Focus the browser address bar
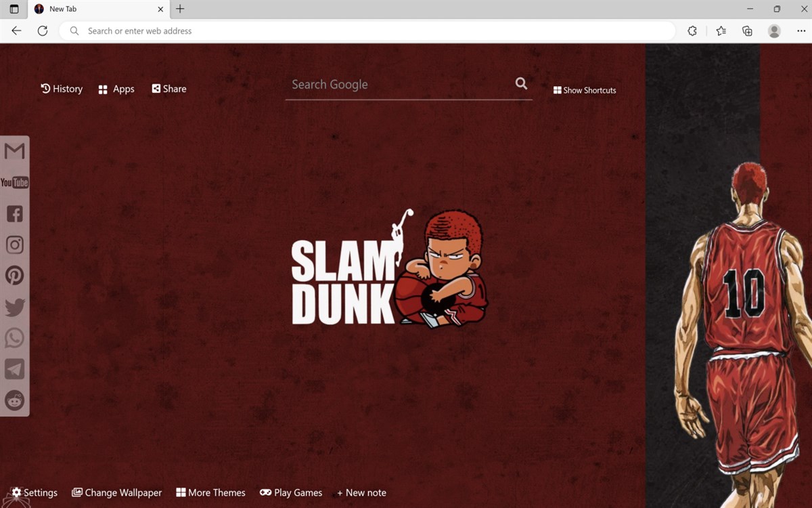Image resolution: width=812 pixels, height=508 pixels. (x=367, y=30)
